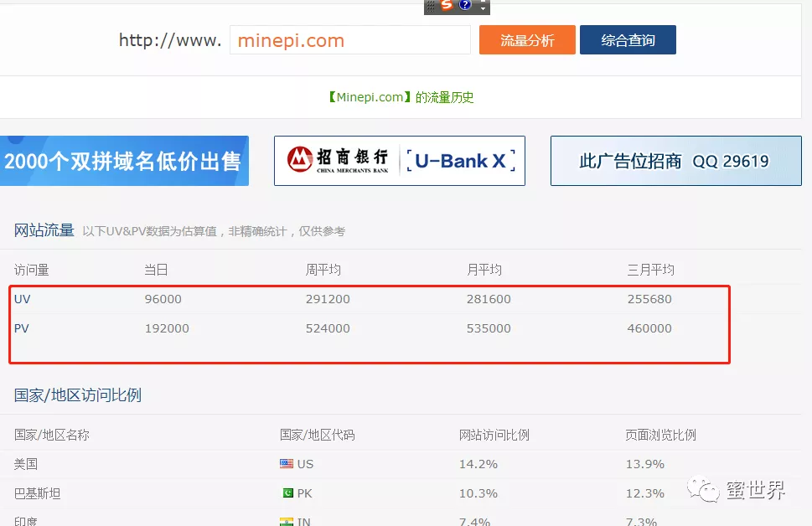
Task: Click the UV weekly average 291200
Action: pyautogui.click(x=328, y=299)
